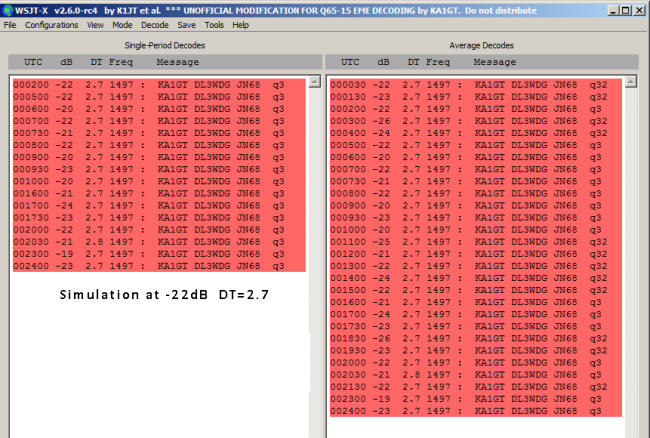650x438 pixels.
Task: Select Average Decodes row 001500
Action: coord(476,290)
